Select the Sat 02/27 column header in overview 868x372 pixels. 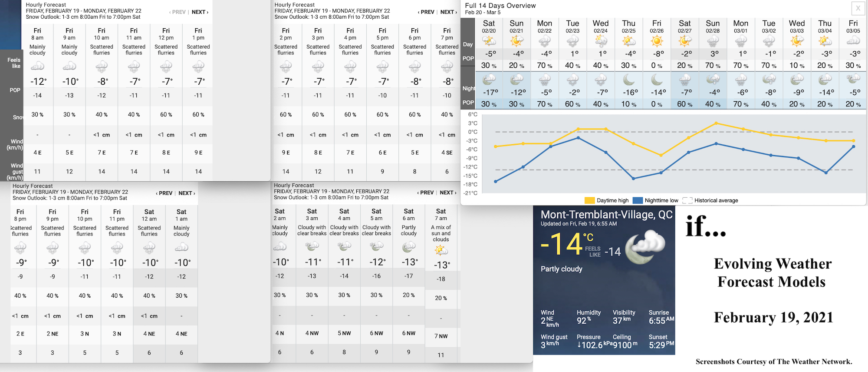pos(685,26)
